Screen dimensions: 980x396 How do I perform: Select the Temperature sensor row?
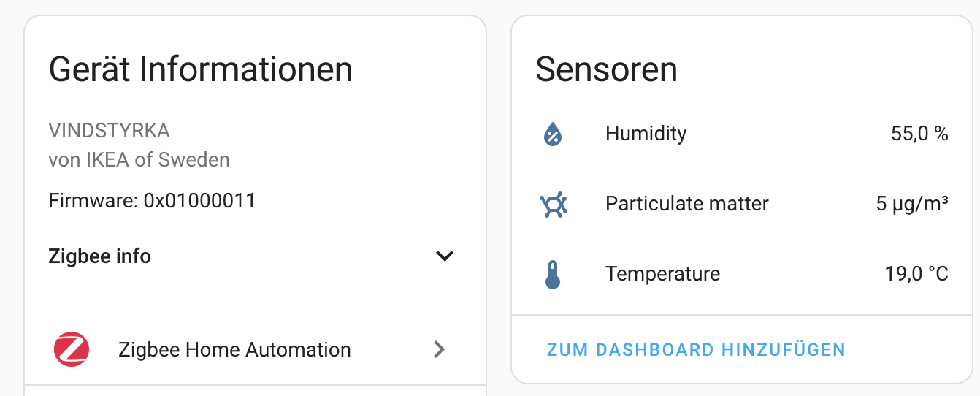coord(662,275)
